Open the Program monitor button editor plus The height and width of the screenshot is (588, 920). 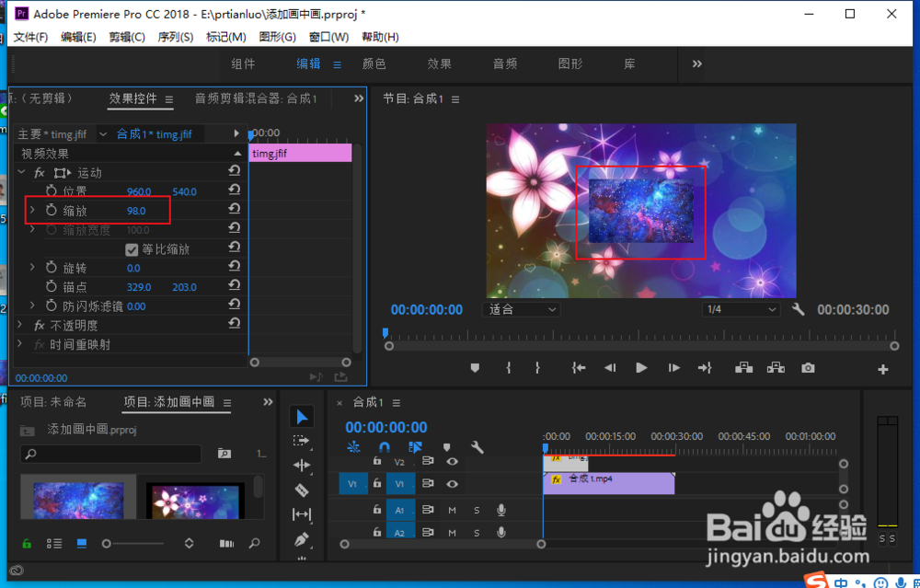(x=882, y=369)
